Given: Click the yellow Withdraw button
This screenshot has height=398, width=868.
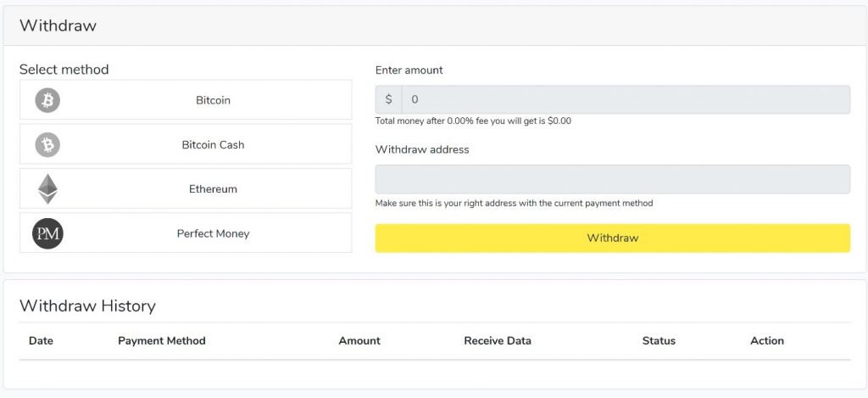Looking at the screenshot, I should 613,238.
